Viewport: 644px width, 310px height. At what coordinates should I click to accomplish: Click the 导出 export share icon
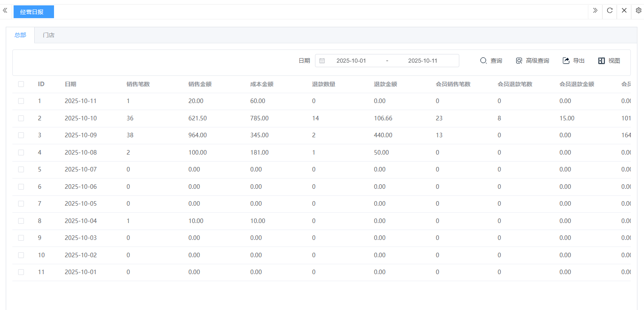[x=566, y=61]
